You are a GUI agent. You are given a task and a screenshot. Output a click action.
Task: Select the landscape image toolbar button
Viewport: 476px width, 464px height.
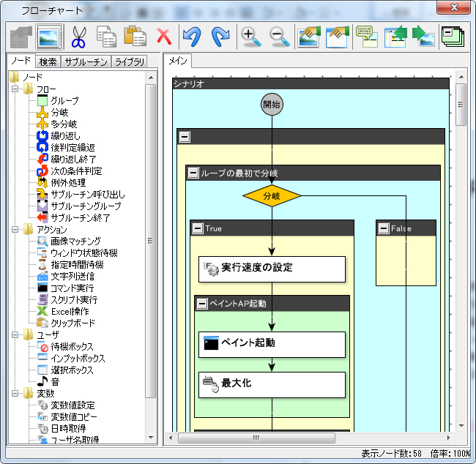coord(49,37)
